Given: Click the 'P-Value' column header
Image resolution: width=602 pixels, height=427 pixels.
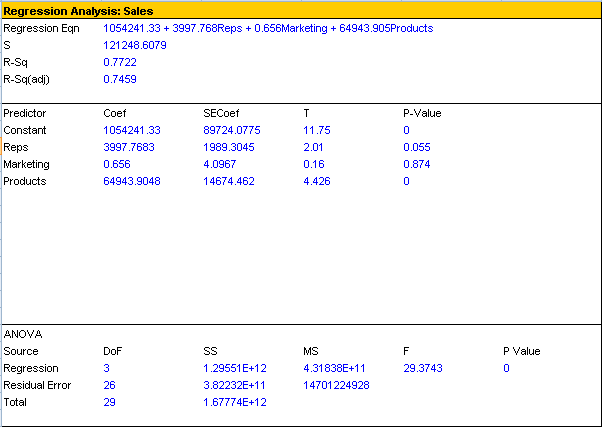Looking at the screenshot, I should (x=422, y=113).
